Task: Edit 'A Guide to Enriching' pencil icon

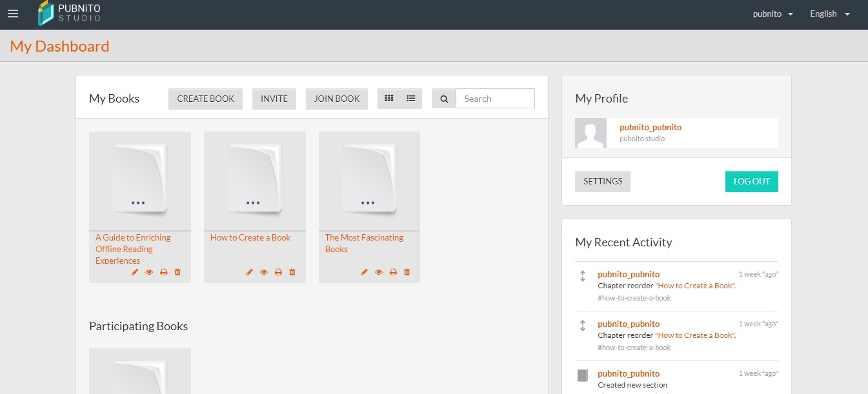Action: (x=135, y=272)
